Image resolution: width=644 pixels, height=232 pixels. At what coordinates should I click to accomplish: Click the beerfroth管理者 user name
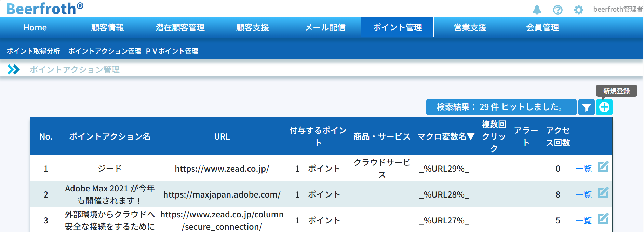coord(618,9)
